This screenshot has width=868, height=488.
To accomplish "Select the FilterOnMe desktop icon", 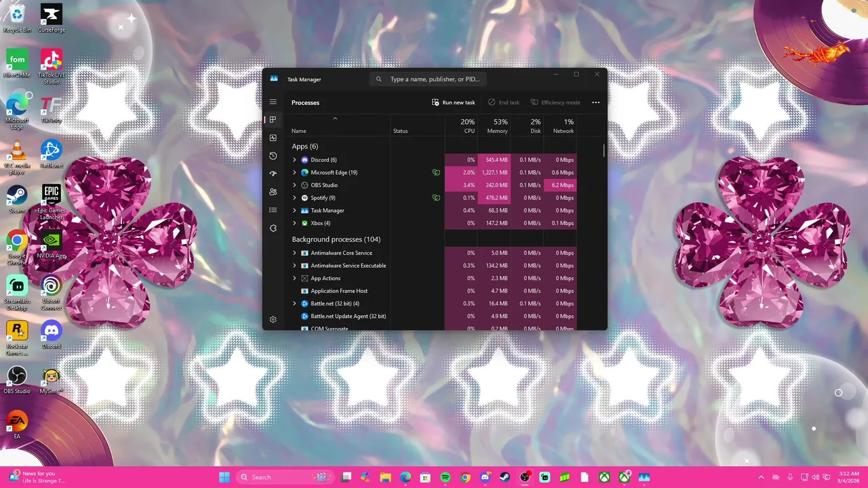I will 17,63.
